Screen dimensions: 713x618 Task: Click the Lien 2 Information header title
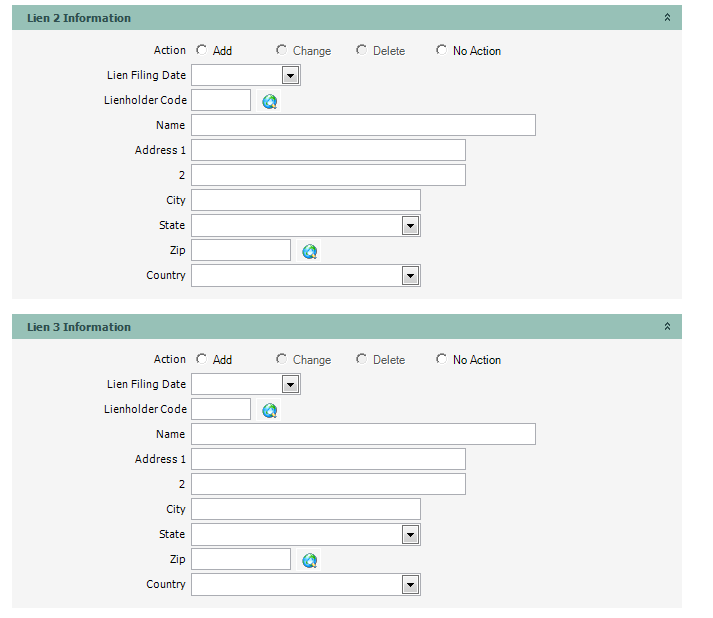[x=79, y=18]
